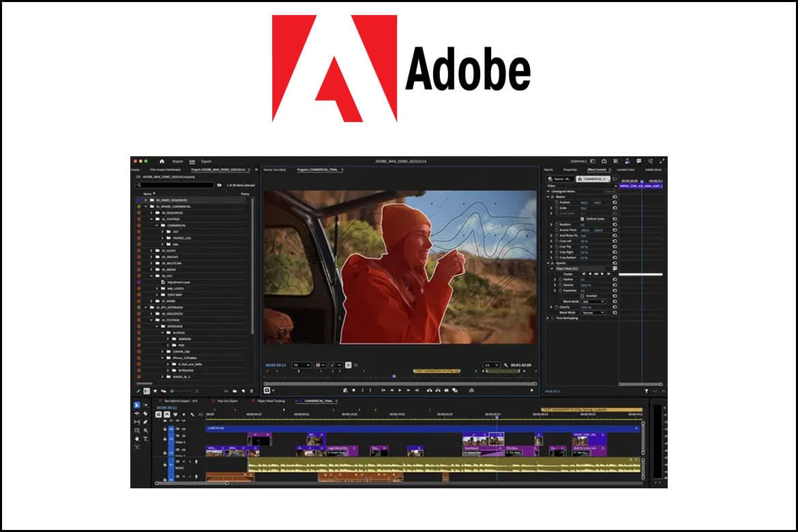
Task: Click the Import button in header
Action: tap(177, 162)
